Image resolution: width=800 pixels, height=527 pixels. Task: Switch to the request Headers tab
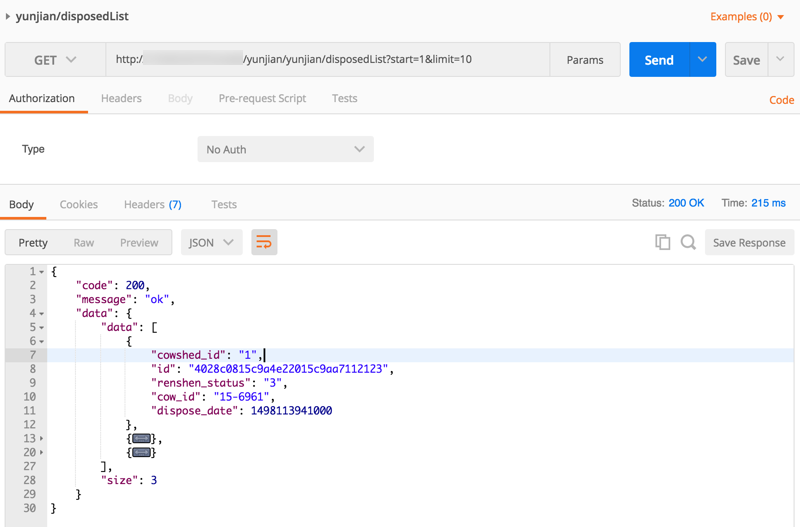pos(121,98)
